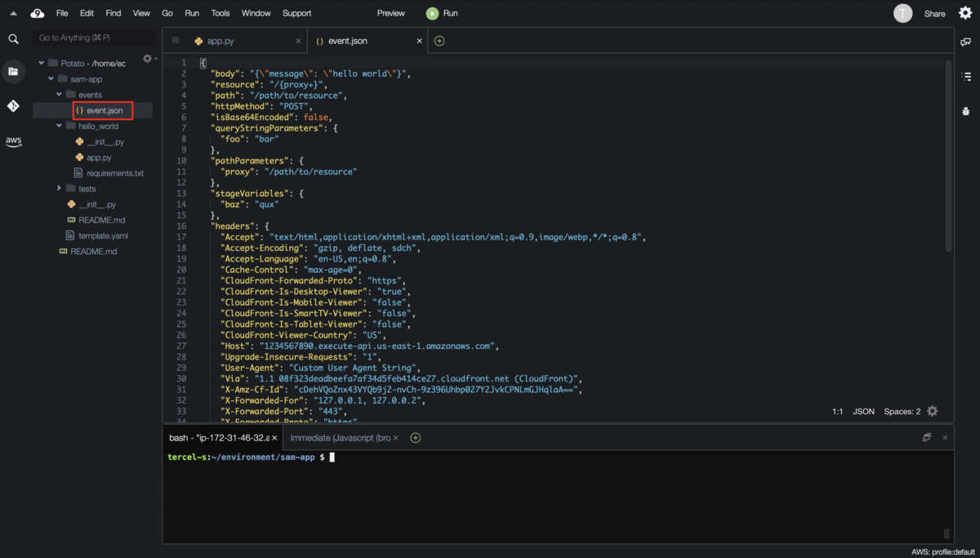Screen dimensions: 980x558
Task: Toggle the Environment file panel icon
Action: (x=13, y=72)
